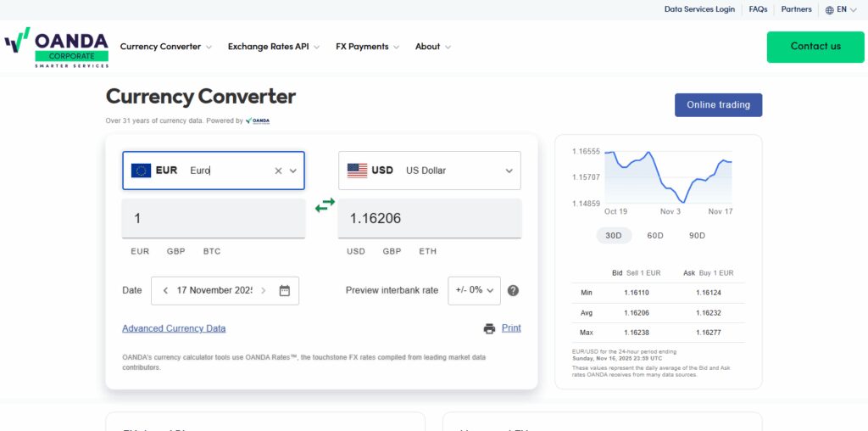Open the Partners link
This screenshot has width=868, height=431.
coord(797,9)
